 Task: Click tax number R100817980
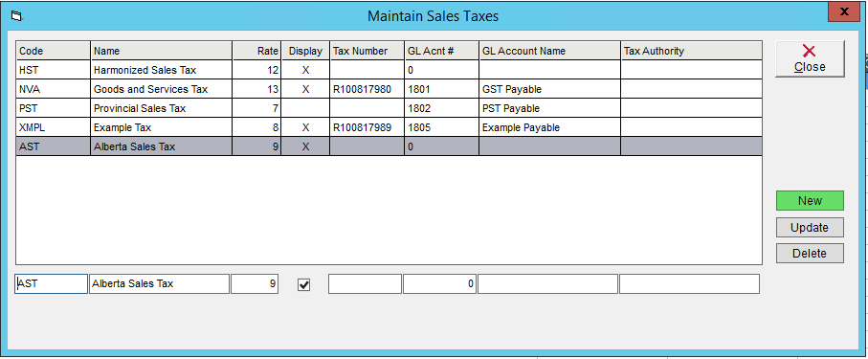[x=367, y=89]
